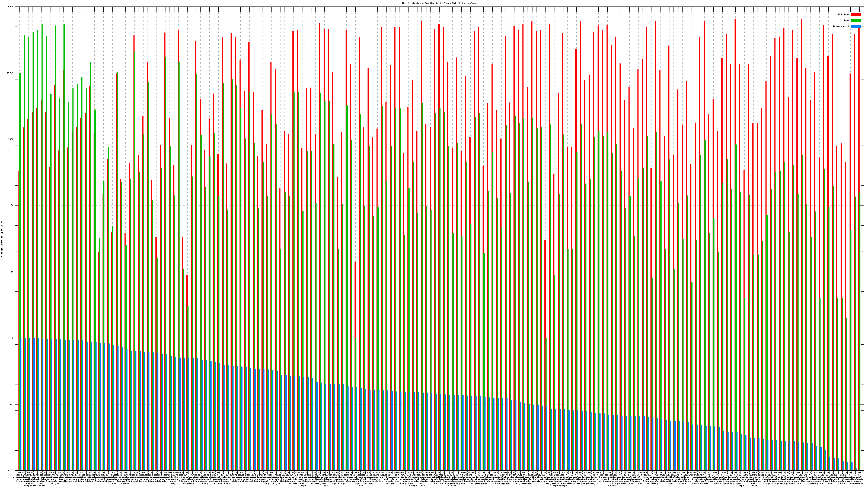This screenshot has width=868, height=488.
Task: Click the 1000 y-axis tick label
Action: (11, 139)
